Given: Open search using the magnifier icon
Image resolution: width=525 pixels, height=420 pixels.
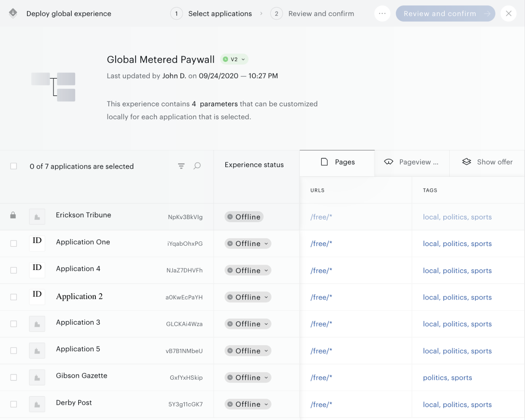Looking at the screenshot, I should tap(197, 166).
